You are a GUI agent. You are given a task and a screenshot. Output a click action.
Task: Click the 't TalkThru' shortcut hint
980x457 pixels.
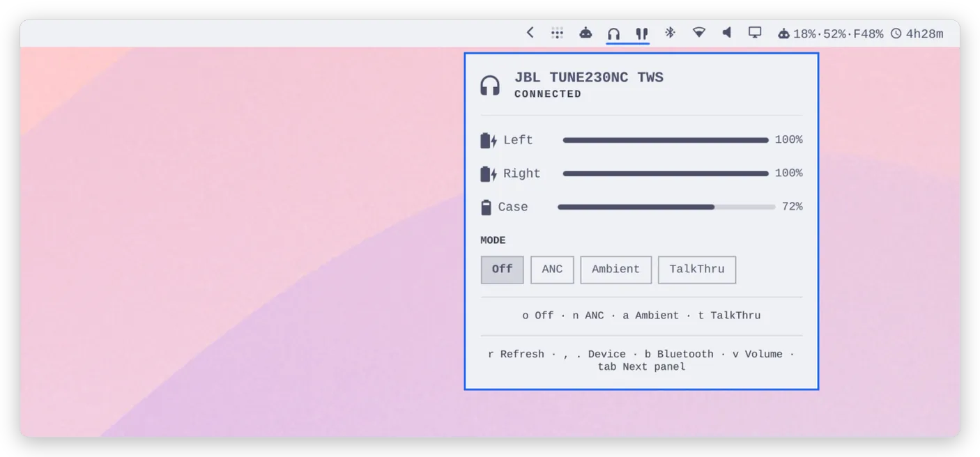(729, 316)
